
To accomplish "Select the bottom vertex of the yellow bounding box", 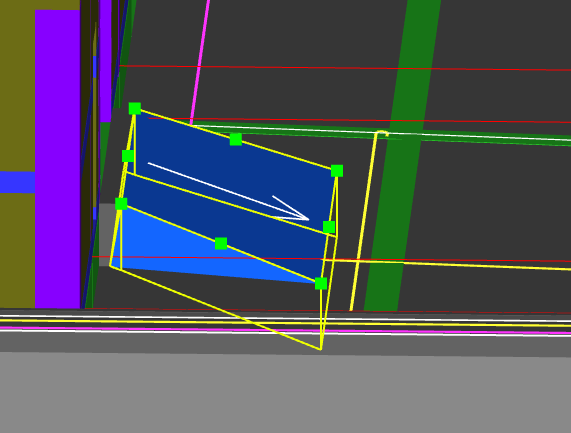I will click(320, 349).
